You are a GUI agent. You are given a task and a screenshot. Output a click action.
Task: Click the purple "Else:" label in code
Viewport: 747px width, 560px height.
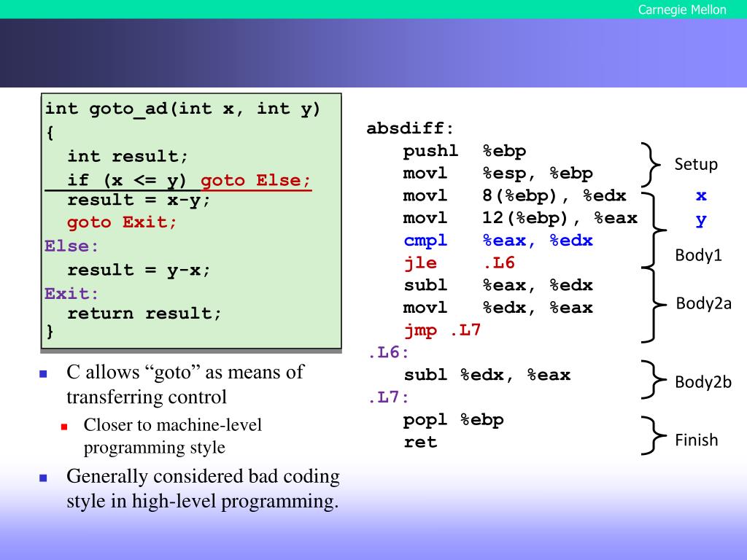[x=71, y=246]
